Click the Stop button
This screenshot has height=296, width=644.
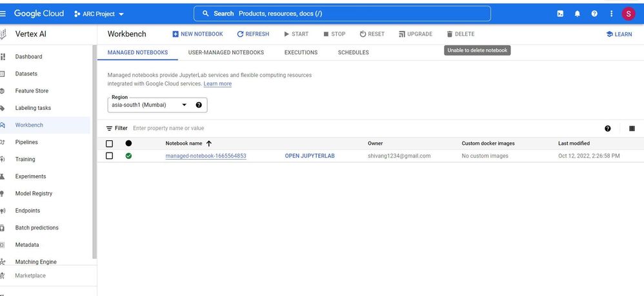334,34
